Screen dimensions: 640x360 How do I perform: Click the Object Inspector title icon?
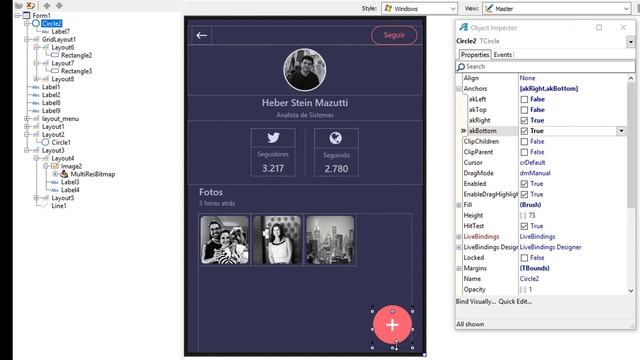point(463,27)
